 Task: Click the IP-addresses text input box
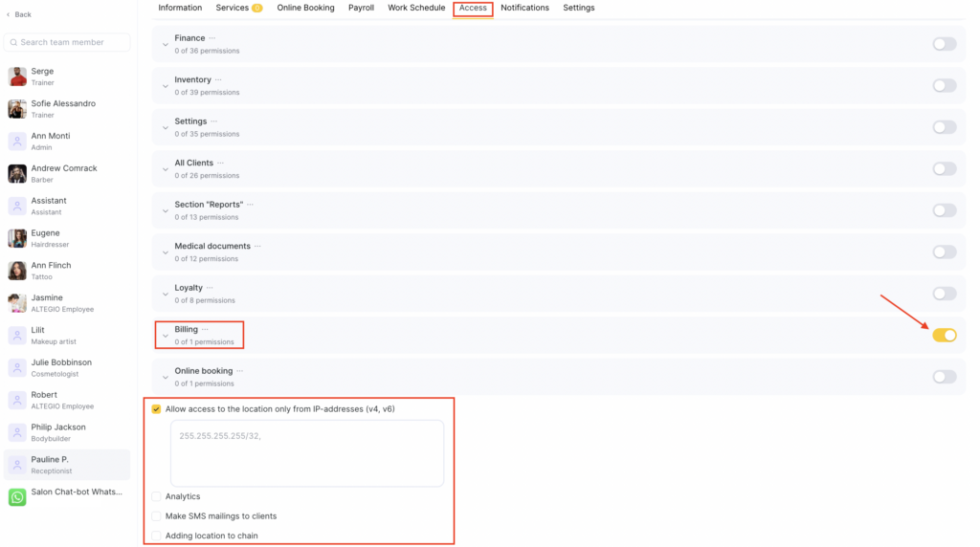tap(306, 453)
